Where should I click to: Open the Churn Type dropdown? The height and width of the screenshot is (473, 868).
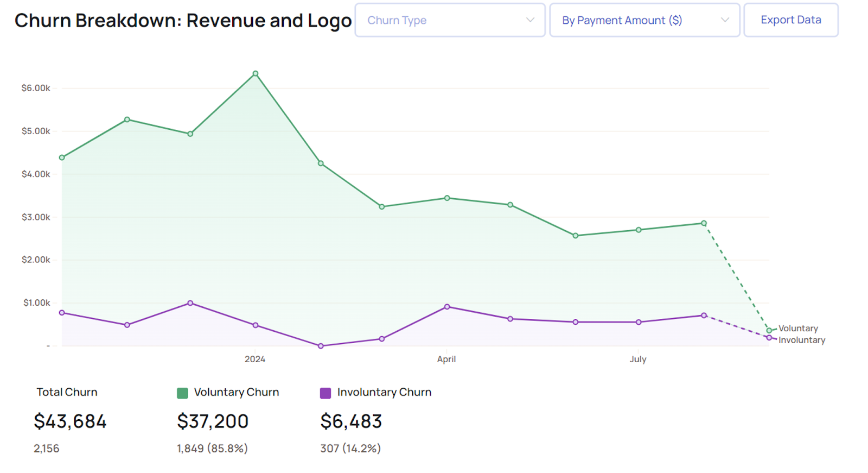pos(450,20)
